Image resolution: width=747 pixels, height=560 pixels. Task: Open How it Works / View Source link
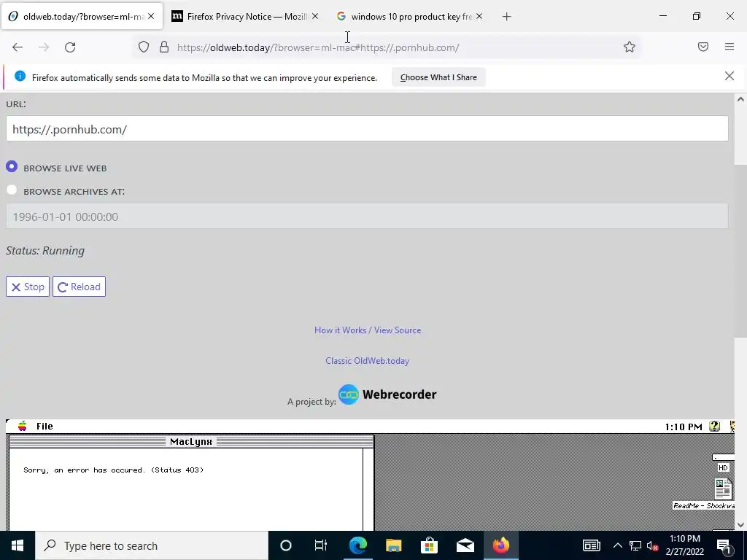tap(368, 330)
